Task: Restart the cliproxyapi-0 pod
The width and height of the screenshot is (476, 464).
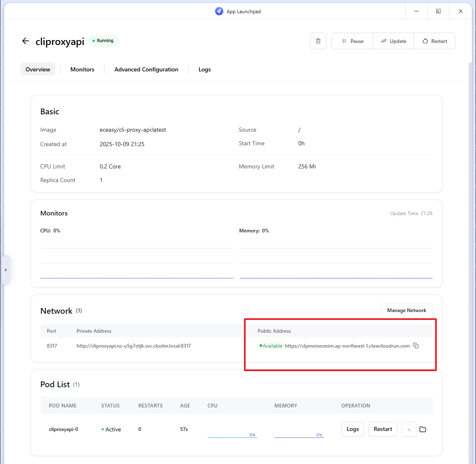Action: point(383,429)
